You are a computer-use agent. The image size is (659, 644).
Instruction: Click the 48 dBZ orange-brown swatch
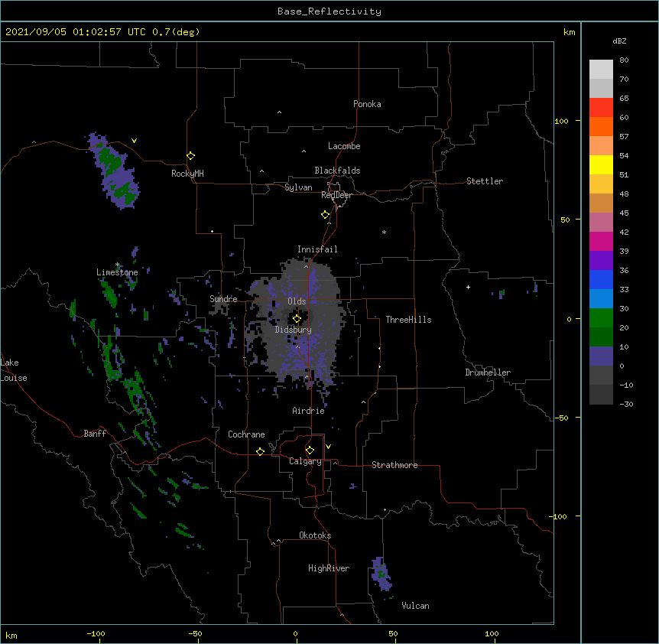coord(601,203)
